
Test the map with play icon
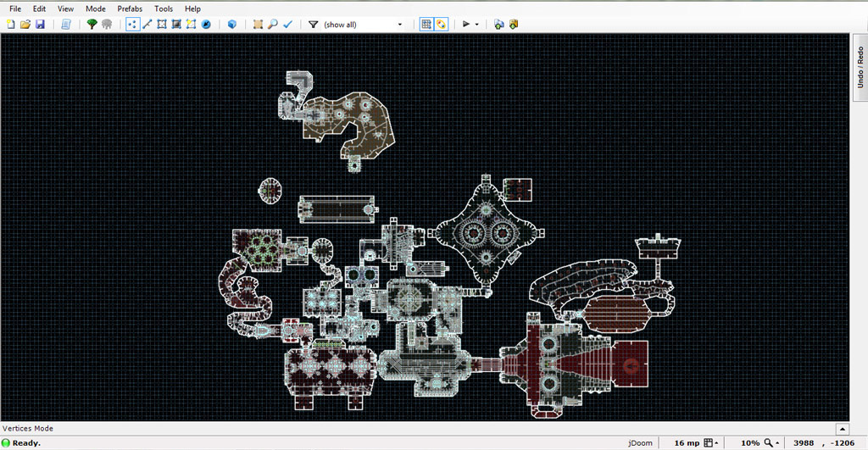click(466, 25)
